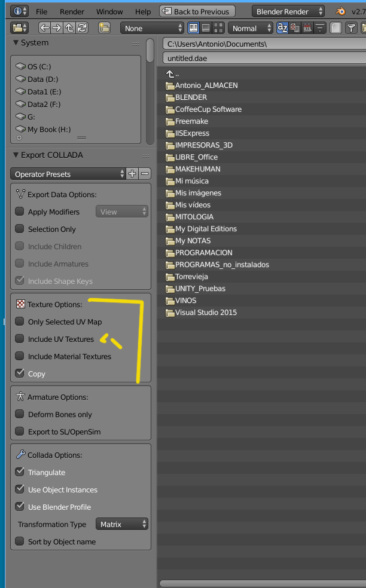Click the Back to Previous button
This screenshot has width=366, height=588.
point(197,11)
